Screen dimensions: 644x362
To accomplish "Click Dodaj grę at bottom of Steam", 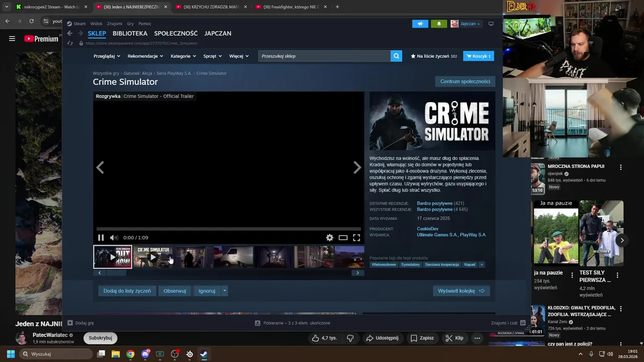I will [80, 323].
